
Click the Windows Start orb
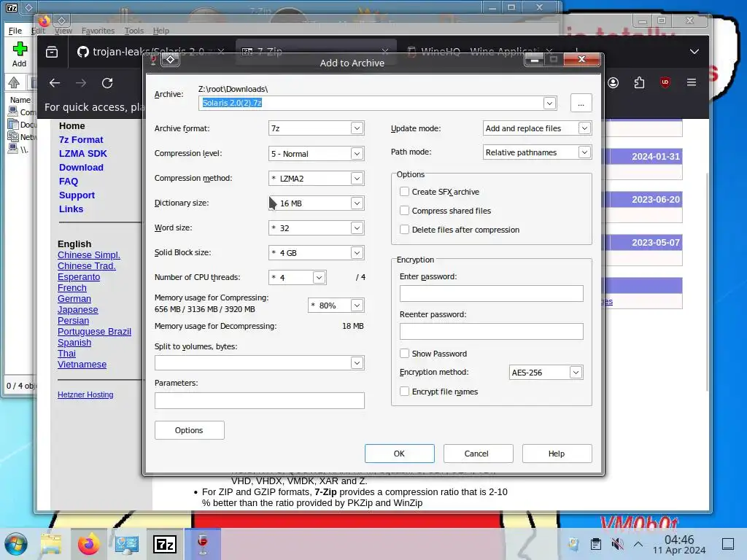point(16,544)
